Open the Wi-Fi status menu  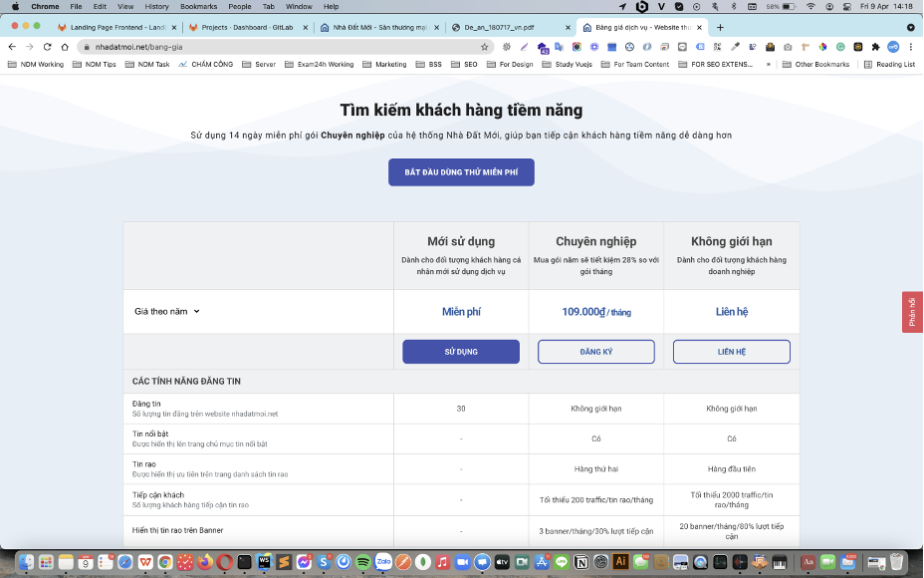tap(810, 7)
